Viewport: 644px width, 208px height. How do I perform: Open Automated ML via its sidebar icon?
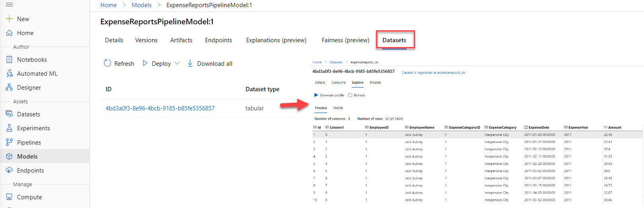[x=9, y=73]
